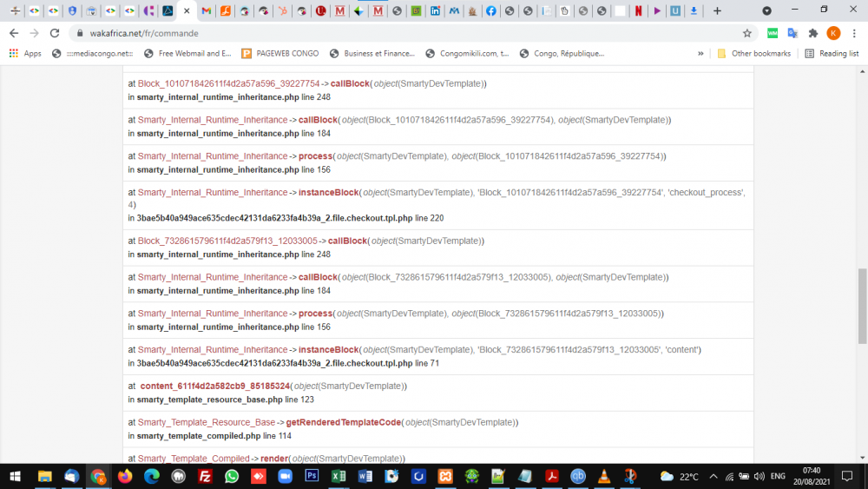Viewport: 868px width, 489px height.
Task: Open the Chrome three-dot menu
Action: tap(854, 33)
